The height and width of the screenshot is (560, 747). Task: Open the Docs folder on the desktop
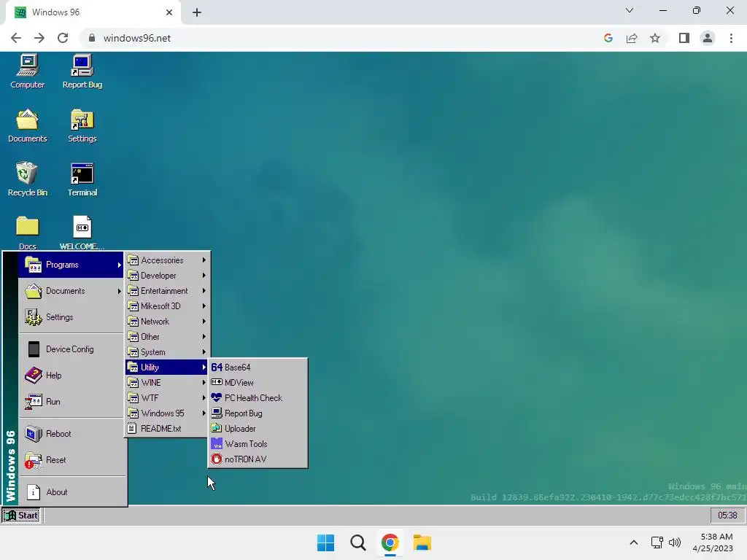(x=27, y=233)
